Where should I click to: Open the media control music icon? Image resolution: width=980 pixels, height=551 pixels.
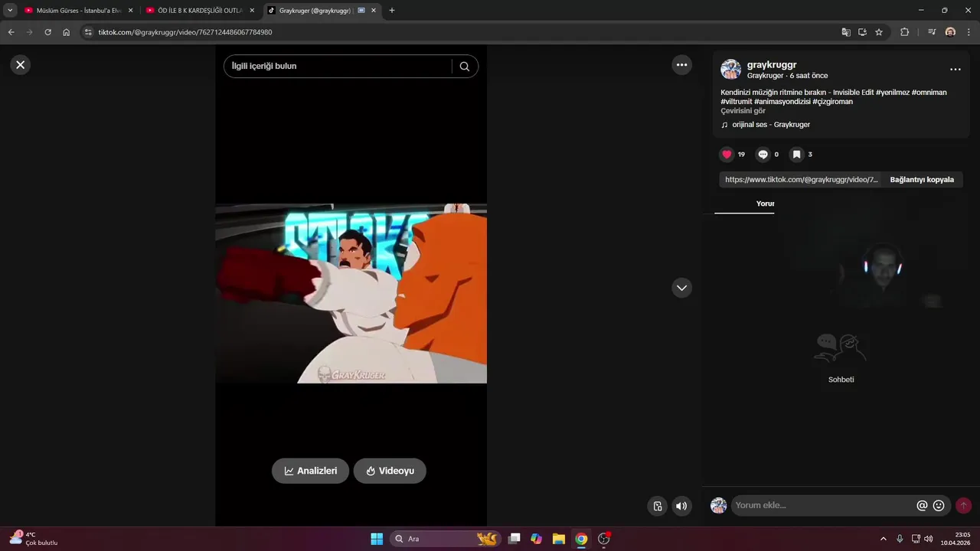[932, 32]
